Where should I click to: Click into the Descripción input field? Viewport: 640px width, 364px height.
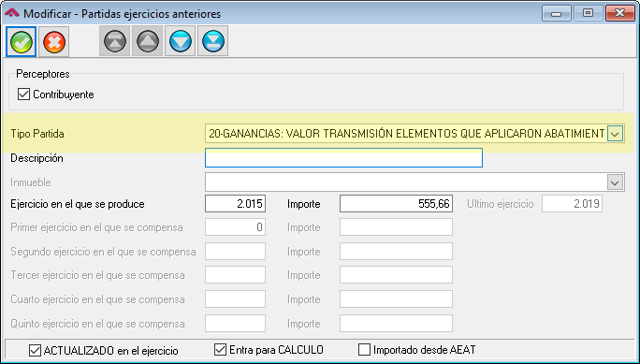point(343,158)
